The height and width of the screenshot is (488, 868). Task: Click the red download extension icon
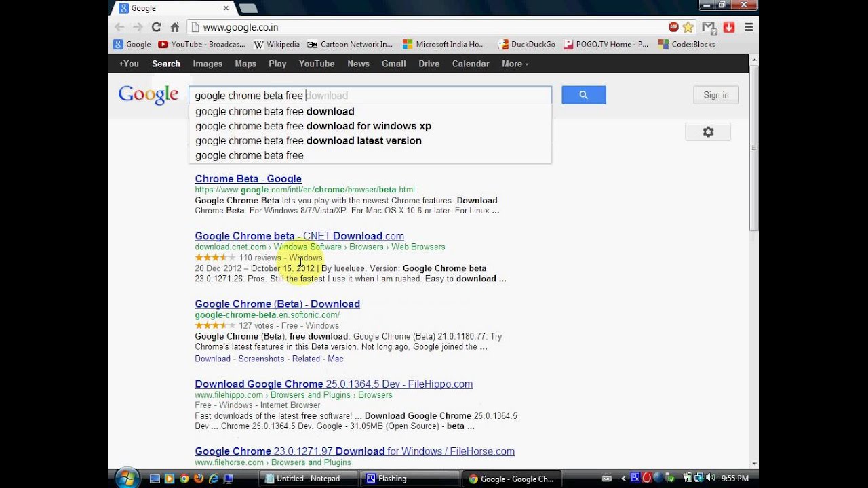pyautogui.click(x=729, y=27)
